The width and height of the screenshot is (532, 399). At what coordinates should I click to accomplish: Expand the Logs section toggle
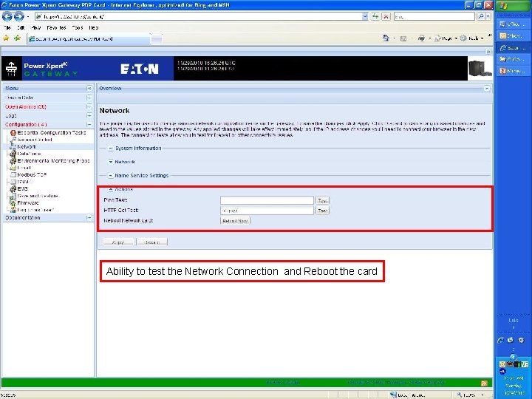point(89,116)
